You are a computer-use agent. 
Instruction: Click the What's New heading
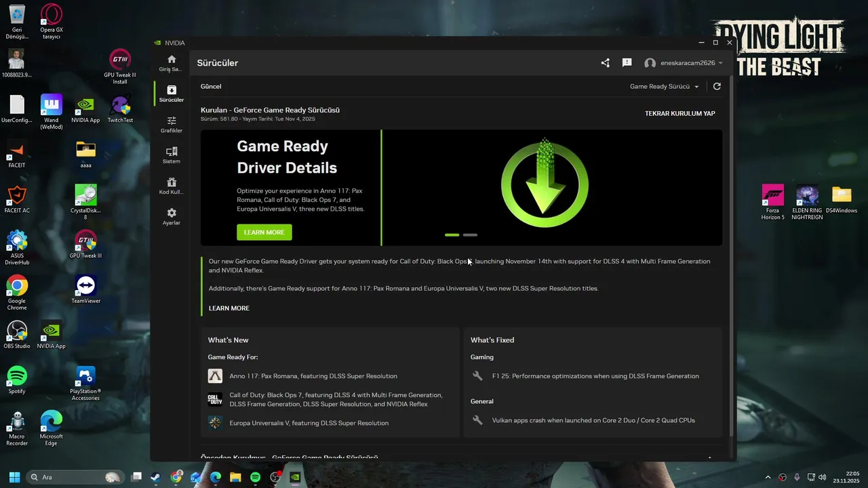pyautogui.click(x=229, y=340)
